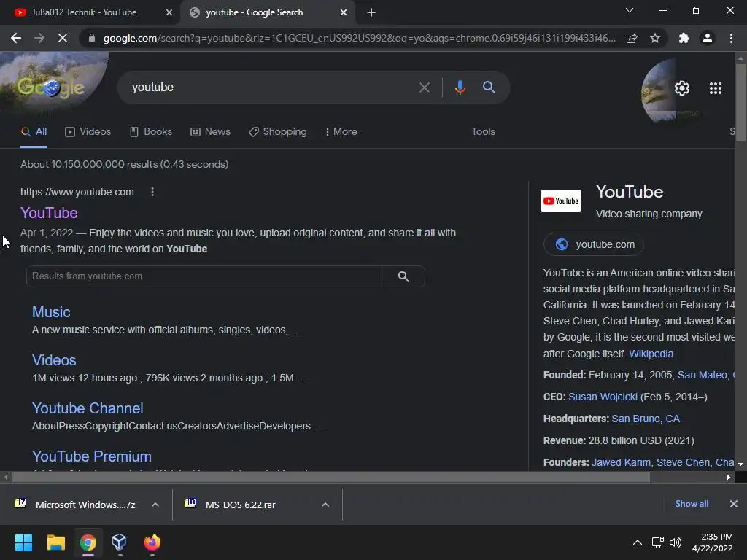The image size is (747, 560).
Task: Open the Chrome extensions puzzle icon
Action: tap(684, 38)
